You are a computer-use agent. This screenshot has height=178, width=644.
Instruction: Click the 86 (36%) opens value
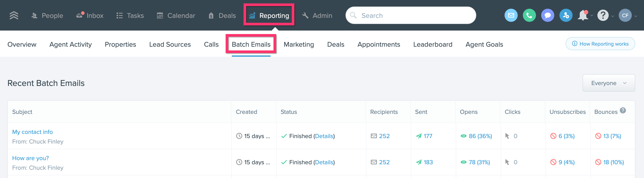(x=480, y=136)
